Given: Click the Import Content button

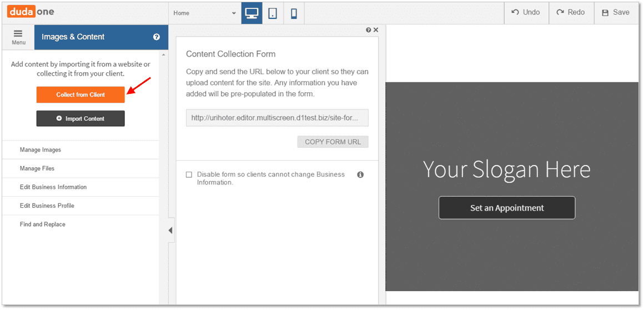Looking at the screenshot, I should click(x=80, y=118).
